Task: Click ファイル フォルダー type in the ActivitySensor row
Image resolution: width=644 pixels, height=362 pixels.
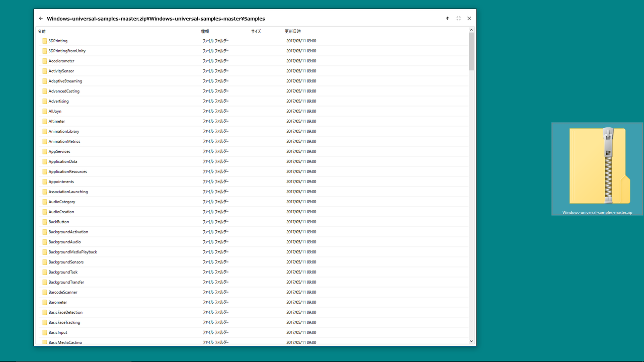Action: click(x=215, y=71)
